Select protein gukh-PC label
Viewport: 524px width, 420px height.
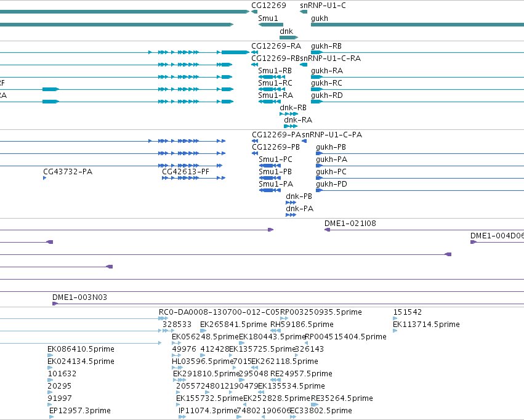[x=331, y=172]
